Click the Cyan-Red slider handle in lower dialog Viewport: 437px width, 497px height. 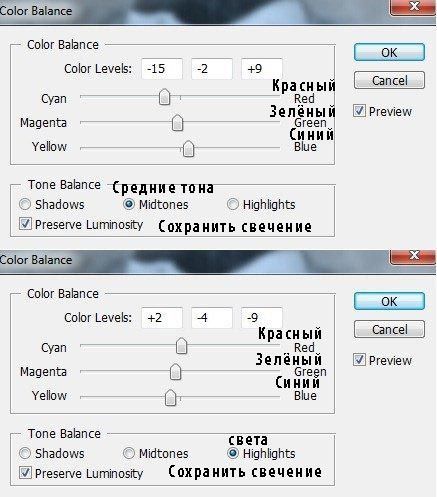click(181, 346)
